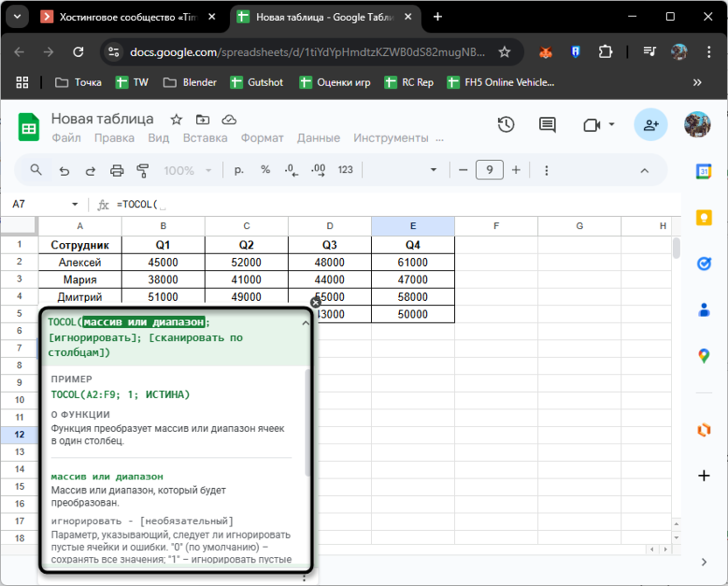Viewport: 728px width, 586px height.
Task: Open Google Maps in side panel
Action: tap(703, 355)
